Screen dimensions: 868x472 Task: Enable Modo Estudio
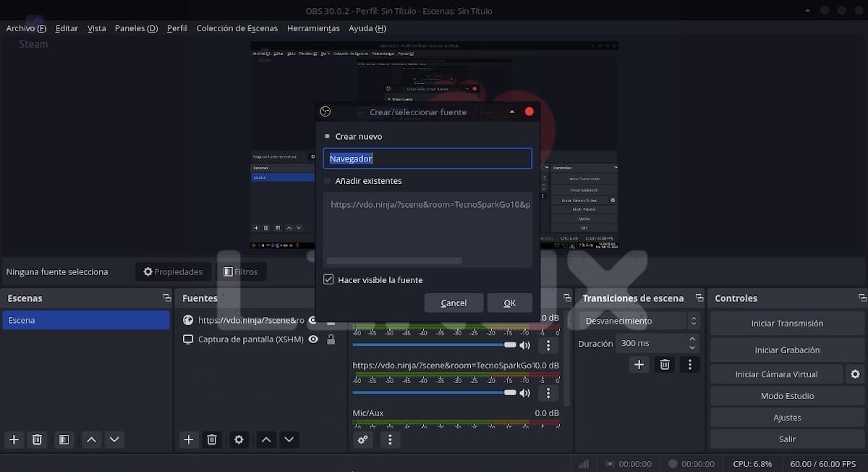787,396
